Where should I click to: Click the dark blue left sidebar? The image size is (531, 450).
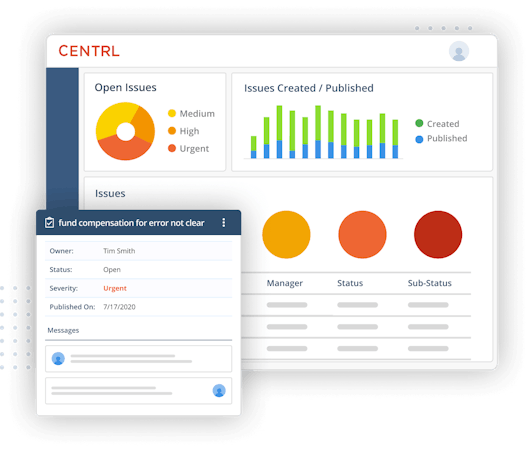[62, 139]
